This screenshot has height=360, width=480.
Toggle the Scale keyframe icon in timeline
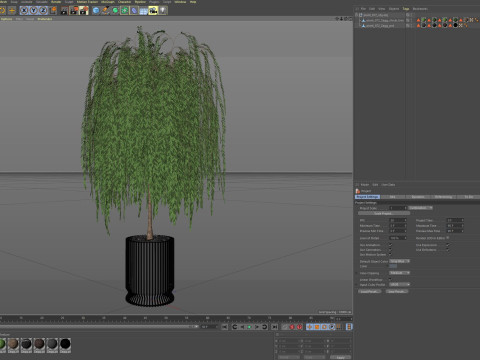(317, 327)
